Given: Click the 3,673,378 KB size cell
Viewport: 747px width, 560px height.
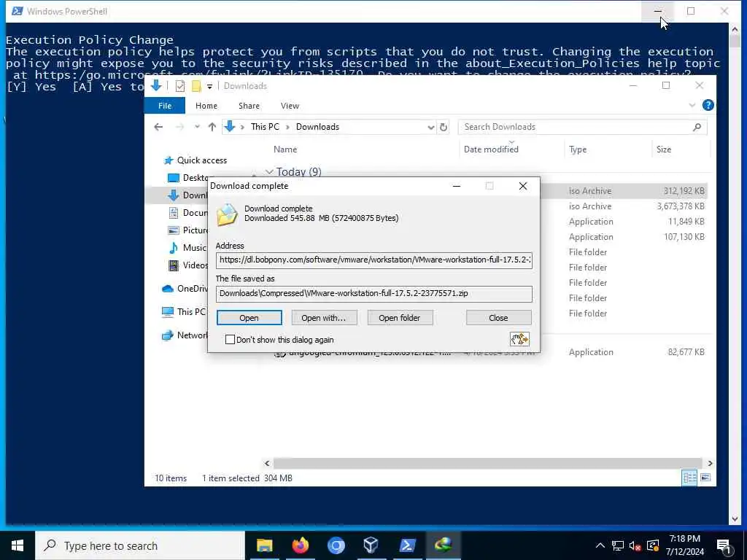Looking at the screenshot, I should tap(681, 206).
